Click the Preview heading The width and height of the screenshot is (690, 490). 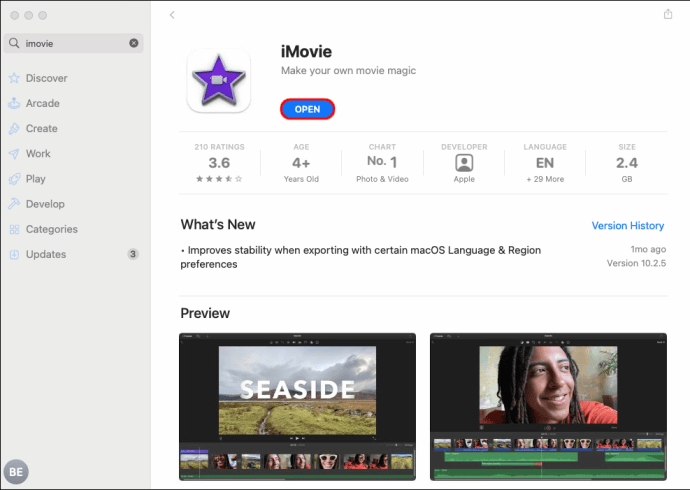click(205, 313)
